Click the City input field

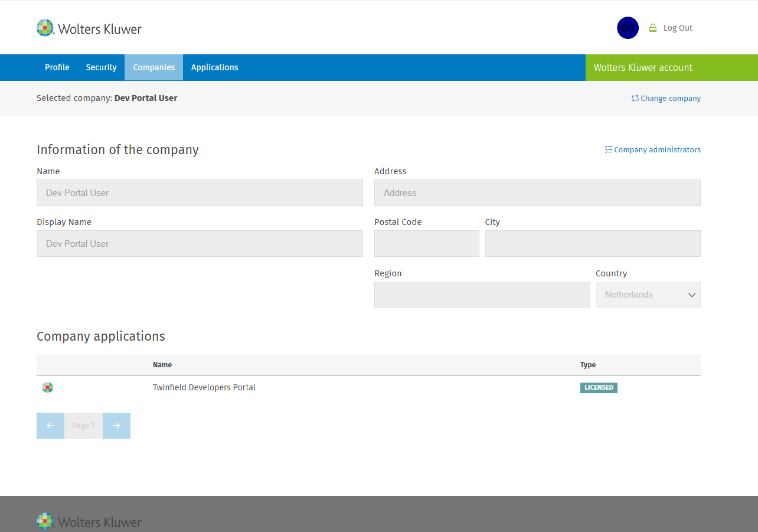click(x=593, y=244)
